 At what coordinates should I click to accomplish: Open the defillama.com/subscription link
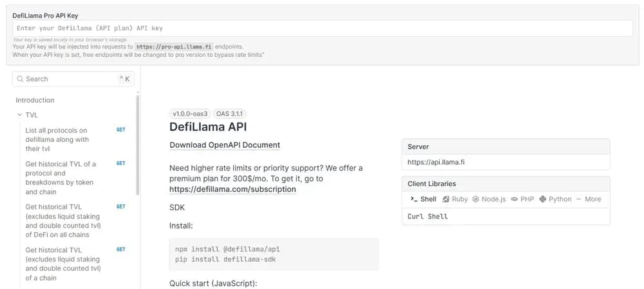pyautogui.click(x=232, y=190)
